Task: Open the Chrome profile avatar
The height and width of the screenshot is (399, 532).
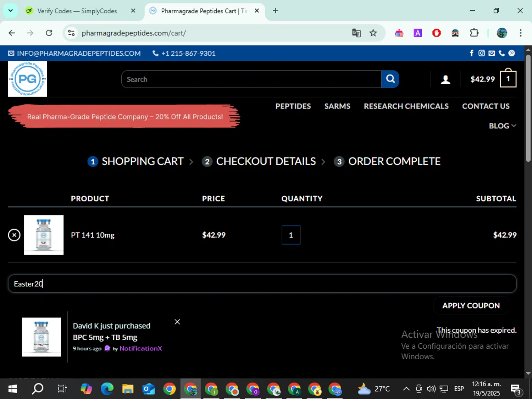Action: pyautogui.click(x=502, y=33)
